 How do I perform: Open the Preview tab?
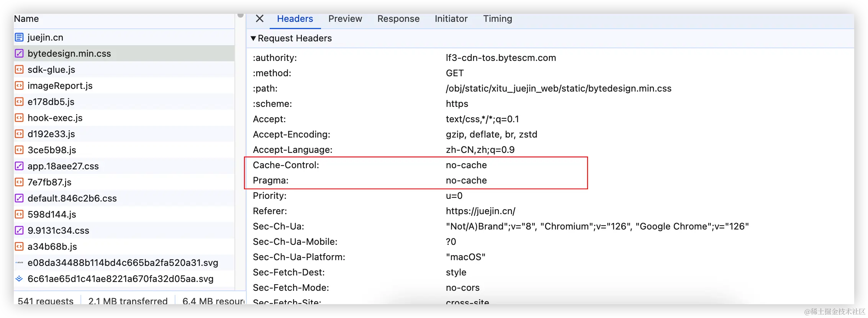click(345, 19)
